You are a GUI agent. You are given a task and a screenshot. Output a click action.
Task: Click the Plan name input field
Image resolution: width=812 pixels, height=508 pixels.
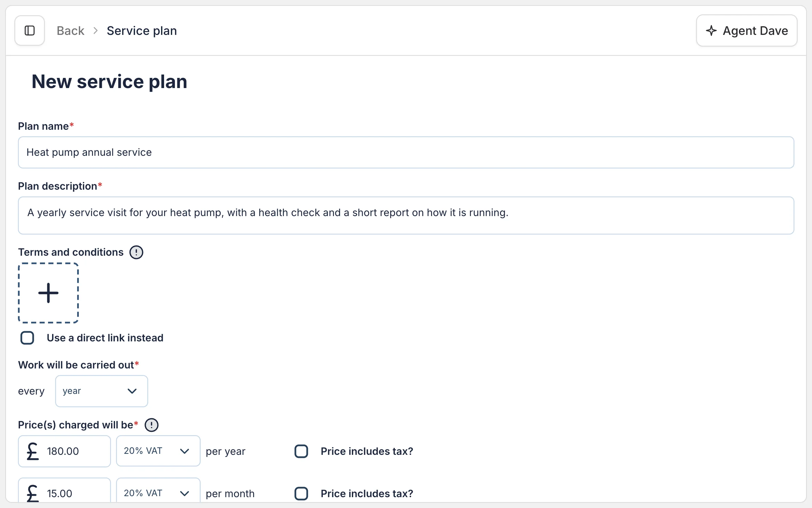pos(406,152)
